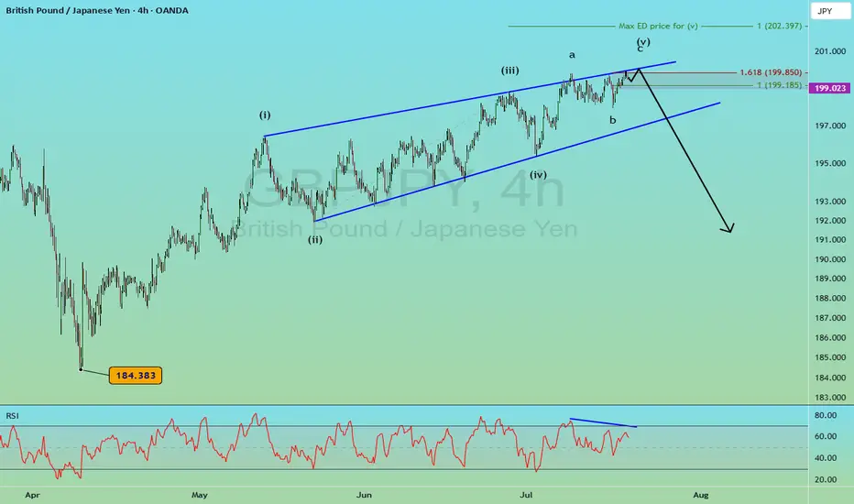Click the 184.000 price axis value
Image resolution: width=854 pixels, height=504 pixels.
(x=830, y=378)
